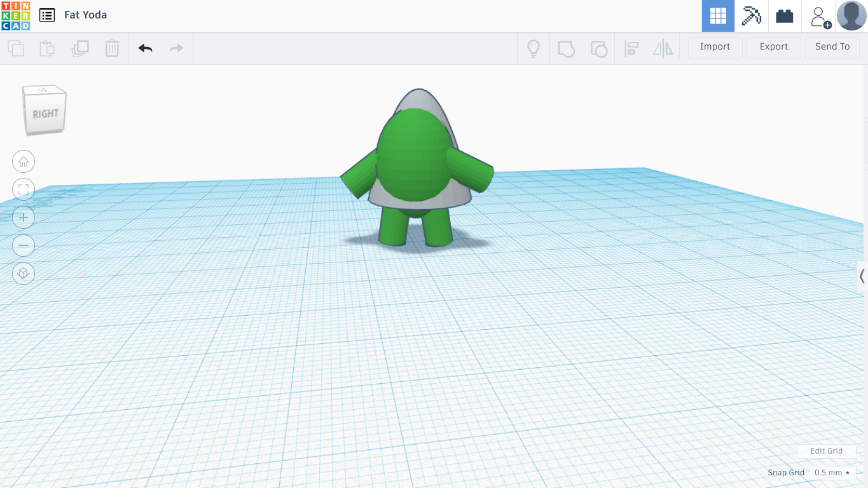This screenshot has height=488, width=868.
Task: Click the Edit Grid button
Action: coord(826,451)
